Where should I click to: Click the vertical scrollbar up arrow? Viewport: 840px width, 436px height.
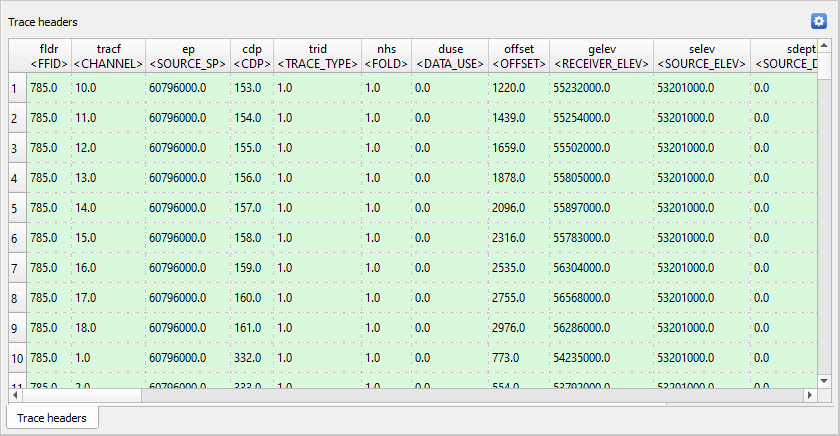point(824,46)
